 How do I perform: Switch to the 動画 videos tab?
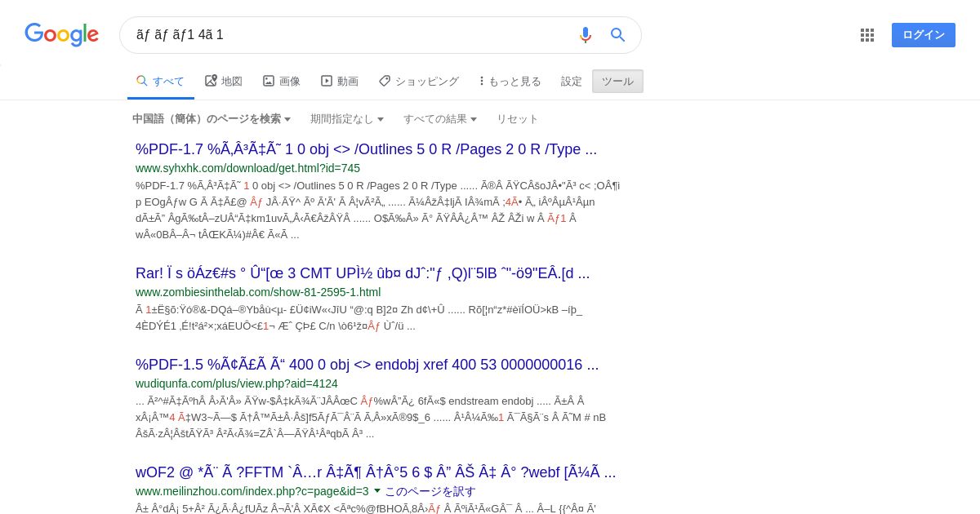[340, 81]
